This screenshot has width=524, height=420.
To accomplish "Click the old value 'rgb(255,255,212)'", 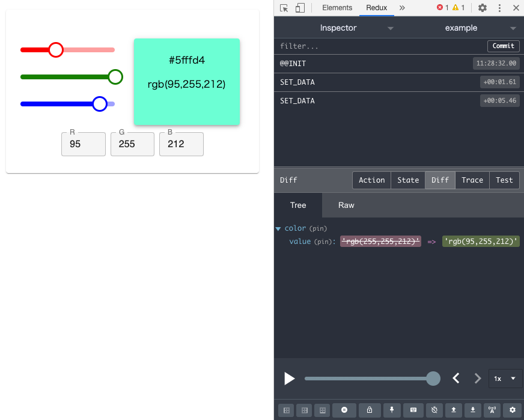I will (380, 241).
